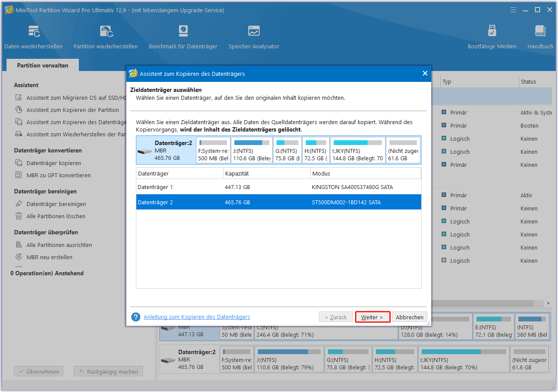Click MBR zu GPT konvertieren icon
Screen dimensions: 558x392
(x=19, y=176)
